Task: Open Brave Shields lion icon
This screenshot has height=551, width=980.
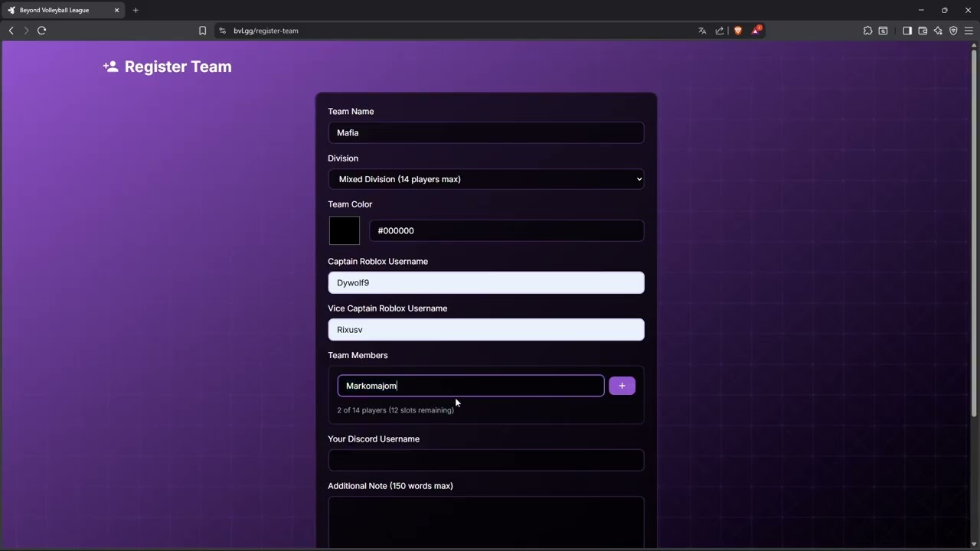Action: [738, 31]
